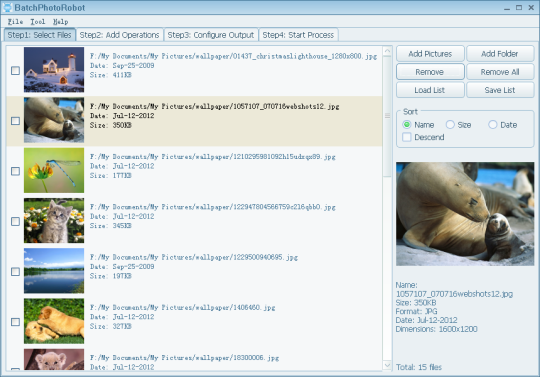Click the Add Pictures button

point(430,54)
